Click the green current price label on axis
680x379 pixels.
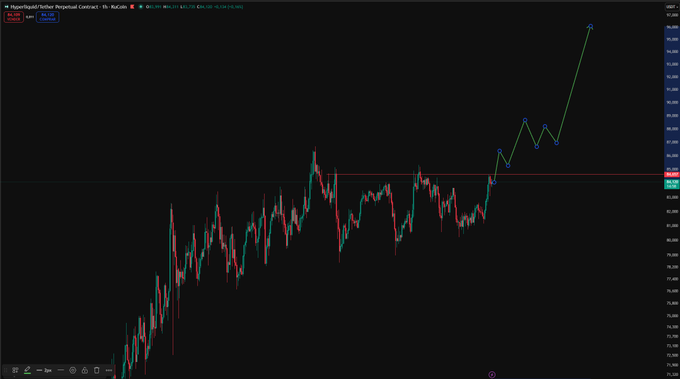pos(672,184)
